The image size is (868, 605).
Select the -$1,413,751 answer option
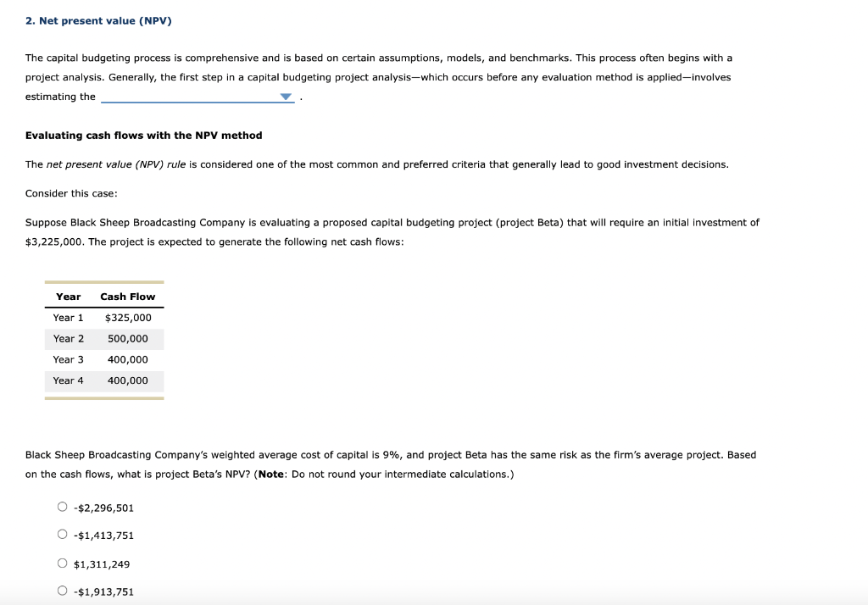coord(63,534)
